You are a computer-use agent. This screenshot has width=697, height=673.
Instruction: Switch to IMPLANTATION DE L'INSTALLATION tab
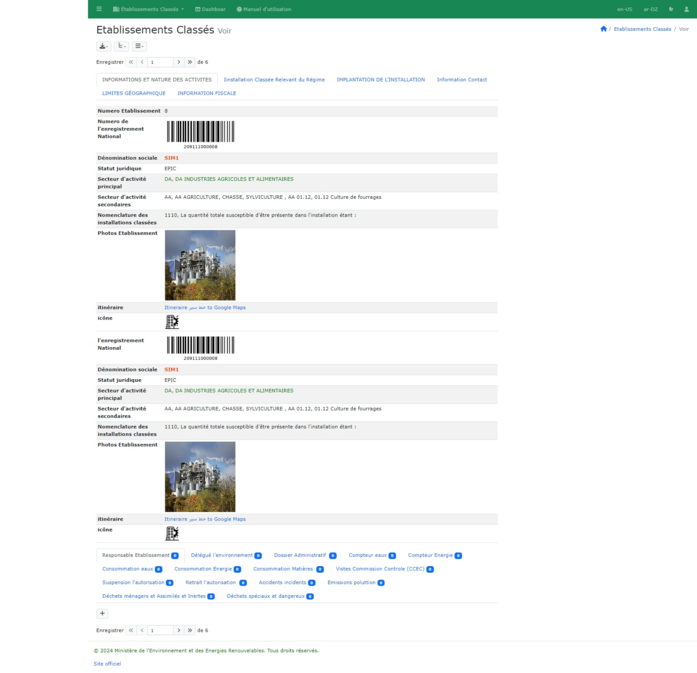click(x=380, y=79)
